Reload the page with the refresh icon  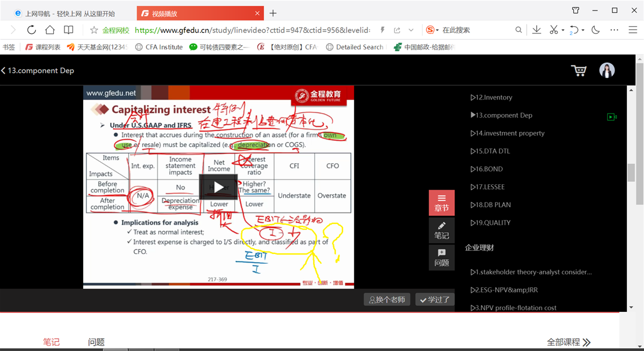pyautogui.click(x=32, y=30)
